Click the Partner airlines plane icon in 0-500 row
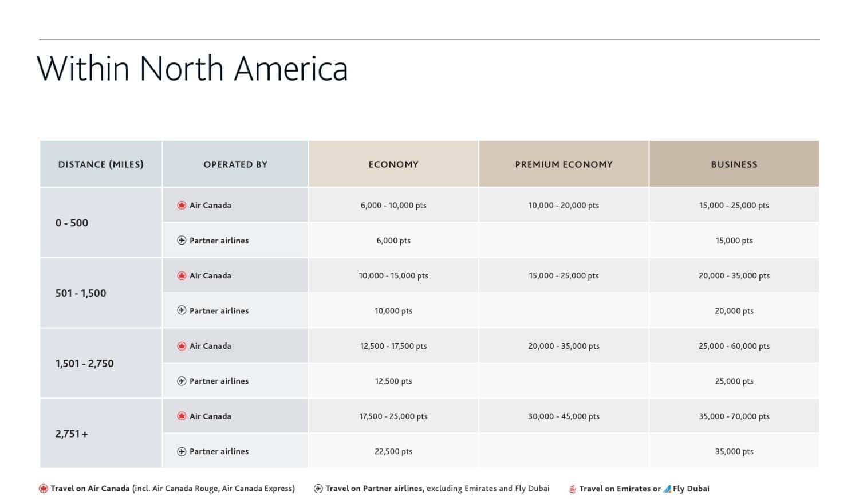The width and height of the screenshot is (859, 504). (182, 240)
